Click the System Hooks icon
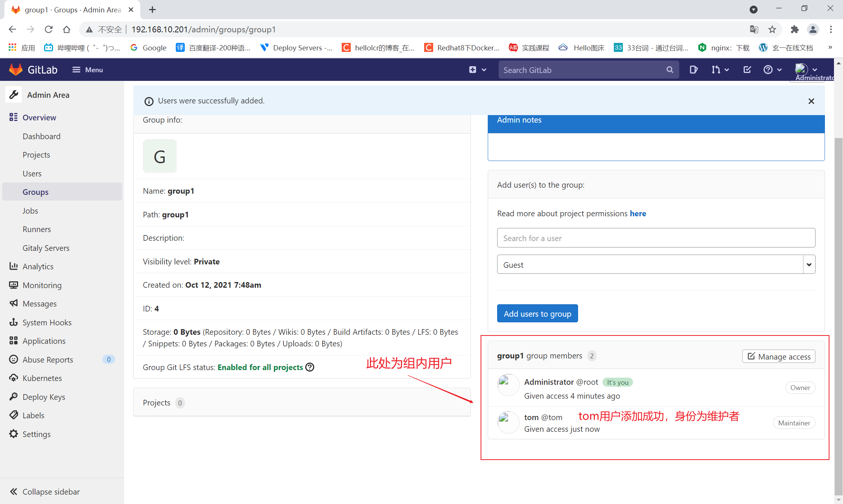This screenshot has height=504, width=843. point(14,322)
